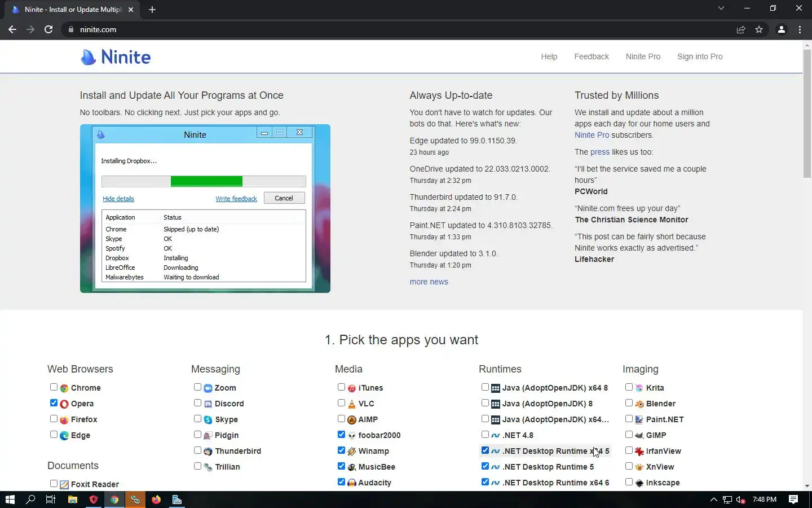Uncheck .NET Desktop Runtime x64 6 checkbox
The width and height of the screenshot is (812, 508).
[x=485, y=482]
